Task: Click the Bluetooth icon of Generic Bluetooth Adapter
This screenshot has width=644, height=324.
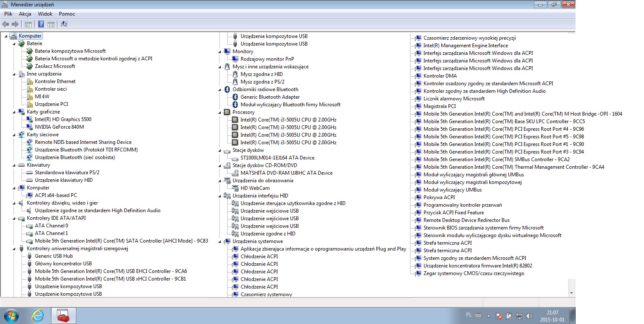Action: coord(236,97)
